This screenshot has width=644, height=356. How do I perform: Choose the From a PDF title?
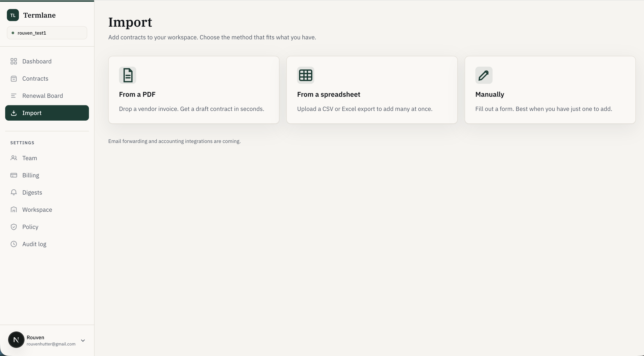click(137, 94)
